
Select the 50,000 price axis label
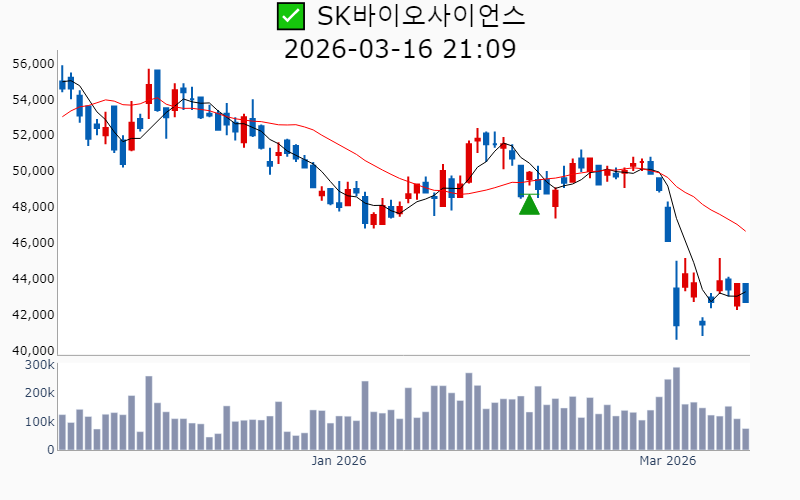32,171
